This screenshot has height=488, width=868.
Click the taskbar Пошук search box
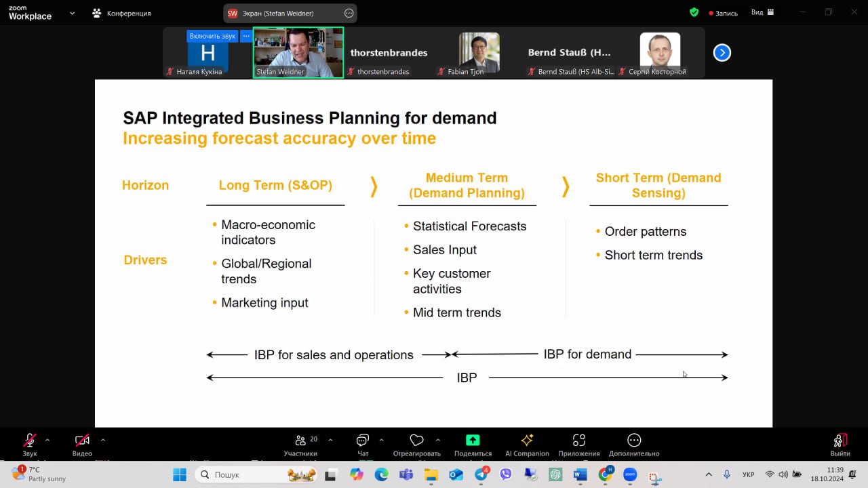coord(258,474)
